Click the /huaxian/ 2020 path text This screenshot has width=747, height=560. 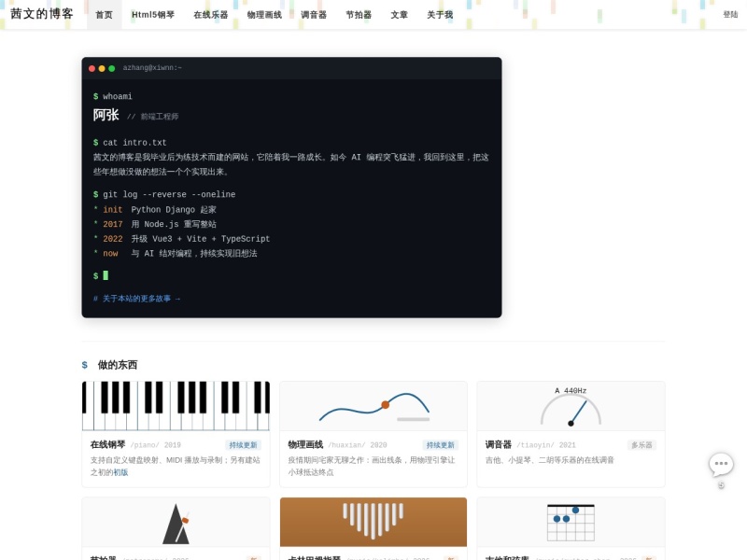pos(358,445)
